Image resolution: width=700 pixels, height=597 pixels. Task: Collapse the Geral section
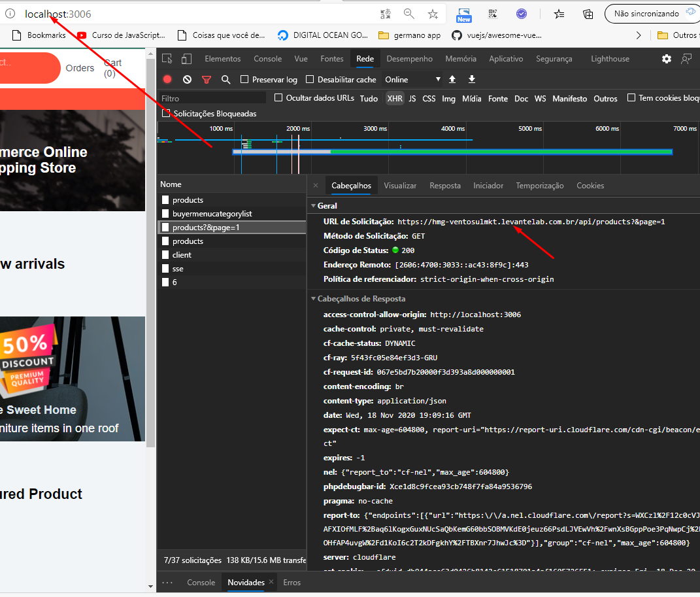(x=314, y=205)
